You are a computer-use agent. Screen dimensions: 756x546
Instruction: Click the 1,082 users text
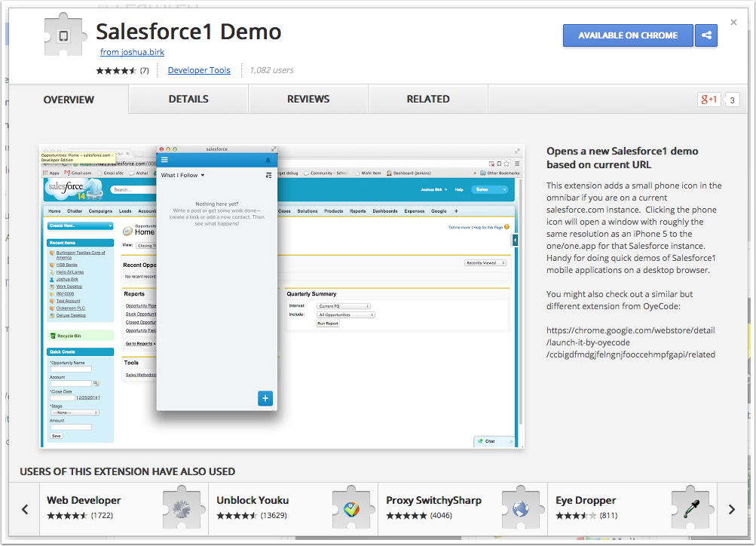pos(271,70)
